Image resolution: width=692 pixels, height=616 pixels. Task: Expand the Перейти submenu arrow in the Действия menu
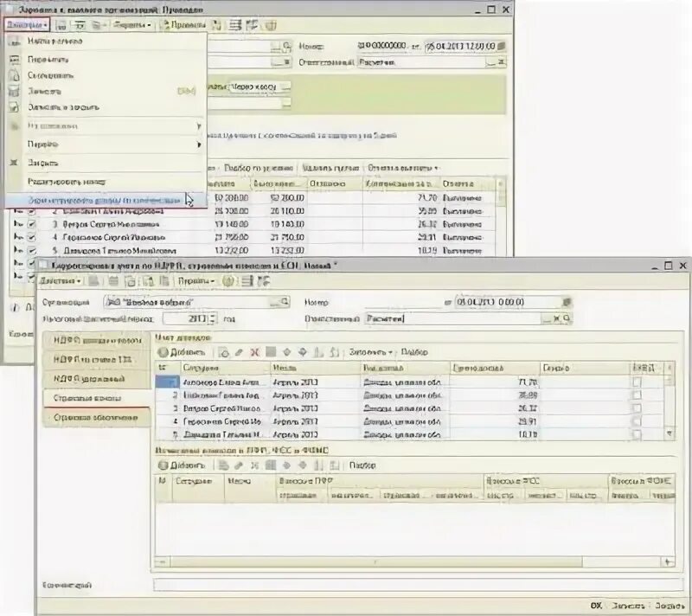coord(199,144)
